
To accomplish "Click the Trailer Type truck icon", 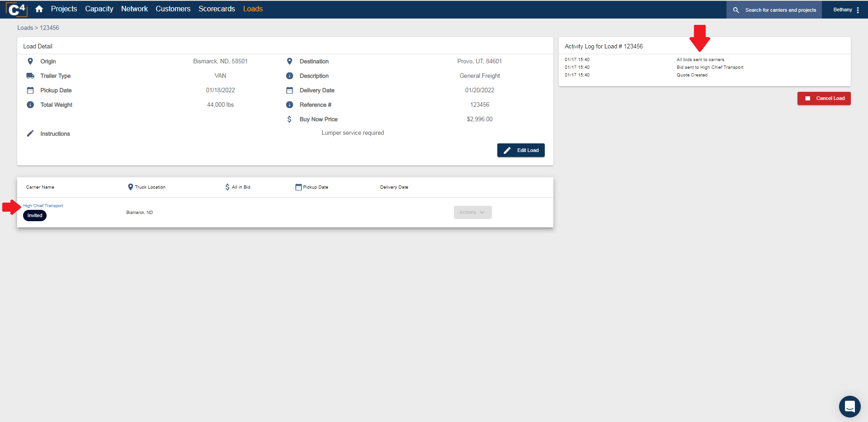I will [30, 76].
